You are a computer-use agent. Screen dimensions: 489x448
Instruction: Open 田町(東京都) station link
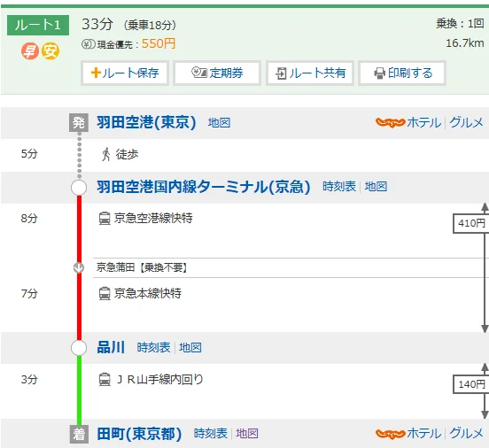pyautogui.click(x=139, y=434)
